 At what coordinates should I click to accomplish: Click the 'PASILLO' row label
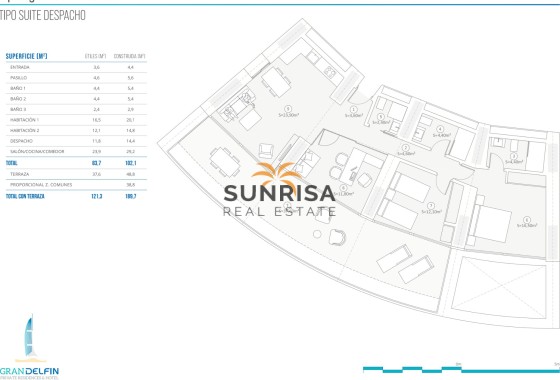(x=19, y=78)
